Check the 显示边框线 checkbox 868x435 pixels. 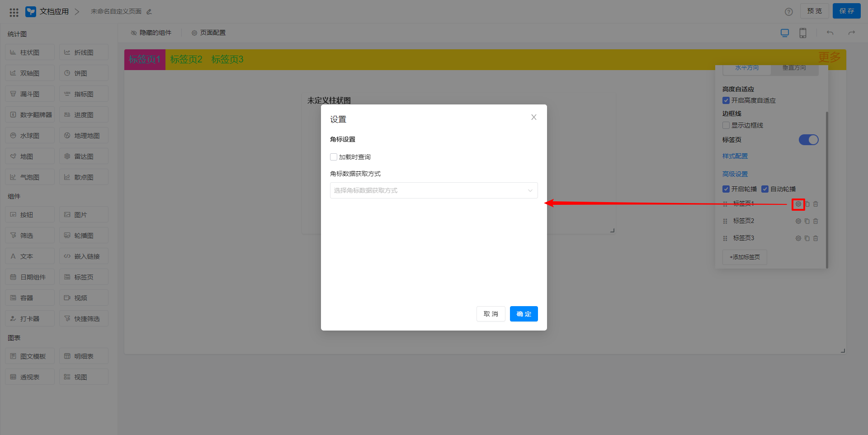(x=726, y=125)
